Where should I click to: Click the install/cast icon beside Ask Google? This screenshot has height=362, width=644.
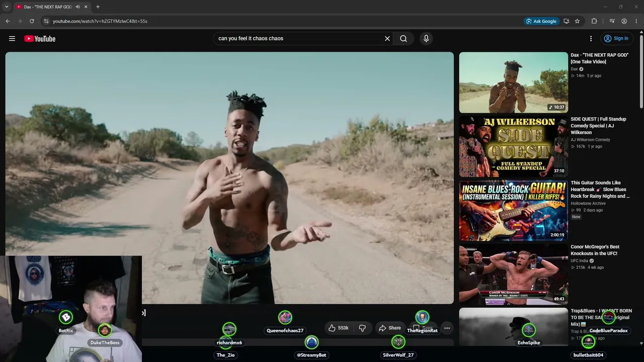566,21
